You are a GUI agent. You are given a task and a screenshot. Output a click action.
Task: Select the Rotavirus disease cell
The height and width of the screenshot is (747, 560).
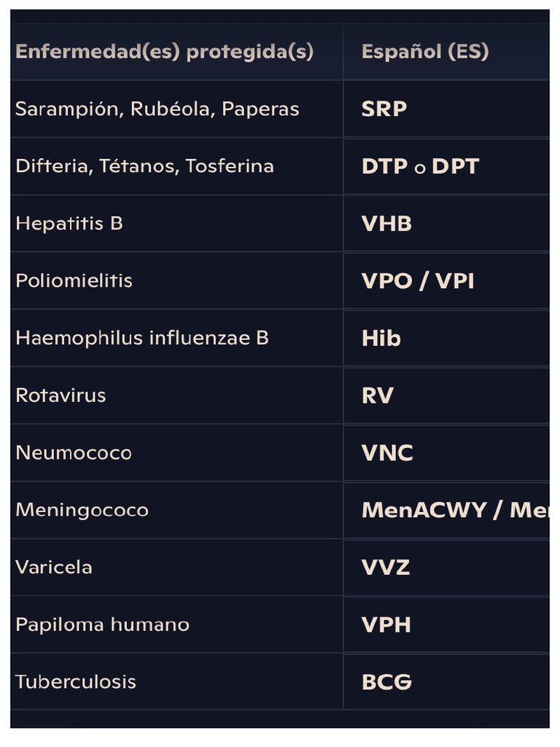(61, 395)
